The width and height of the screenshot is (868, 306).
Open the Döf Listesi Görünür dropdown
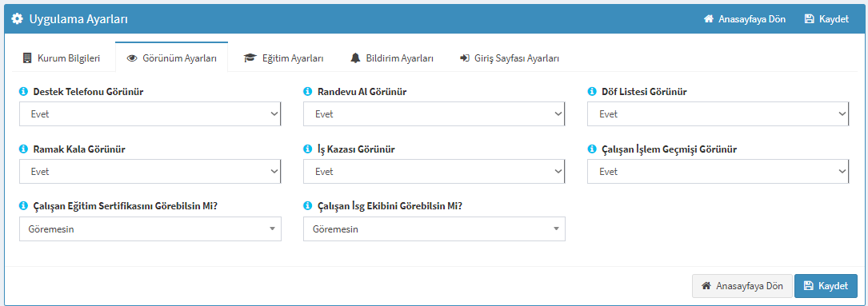(718, 114)
